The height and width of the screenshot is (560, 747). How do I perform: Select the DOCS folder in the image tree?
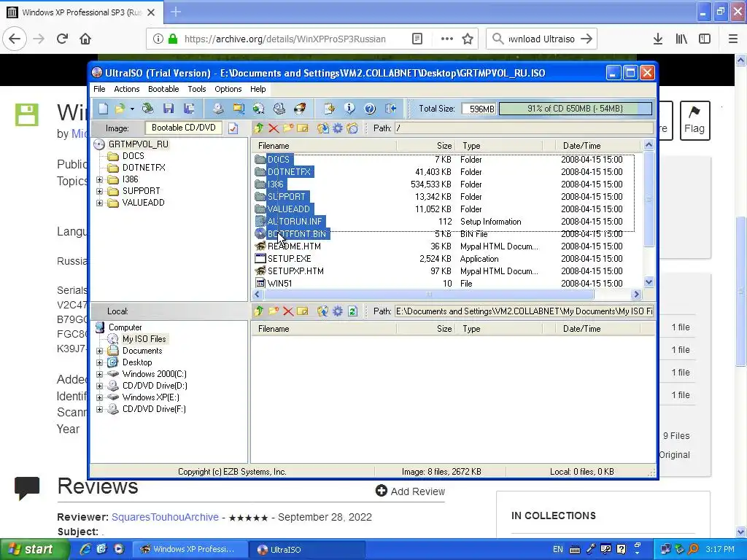(x=133, y=156)
